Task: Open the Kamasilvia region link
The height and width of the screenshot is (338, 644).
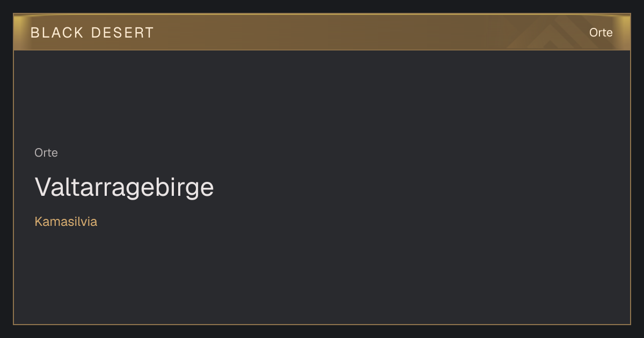Action: click(66, 222)
